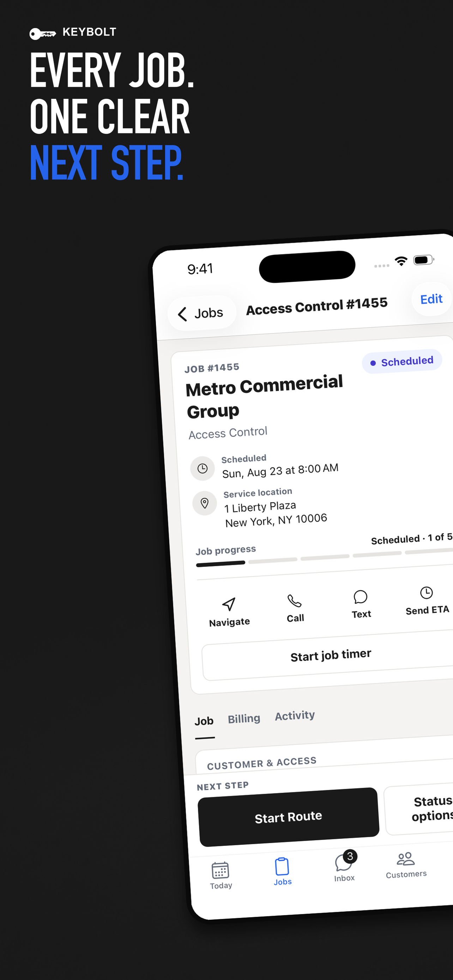Tap 'Sun, Aug 23 at 8:00 AM'

(280, 471)
